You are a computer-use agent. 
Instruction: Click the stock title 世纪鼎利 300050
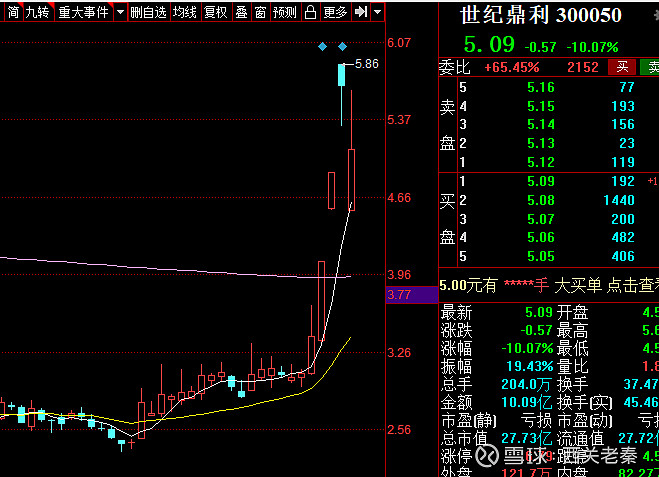(x=541, y=16)
